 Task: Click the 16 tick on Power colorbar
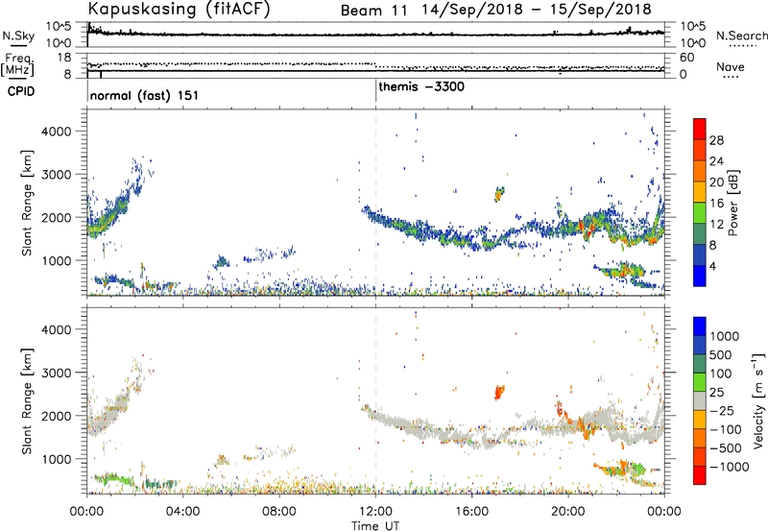(716, 204)
